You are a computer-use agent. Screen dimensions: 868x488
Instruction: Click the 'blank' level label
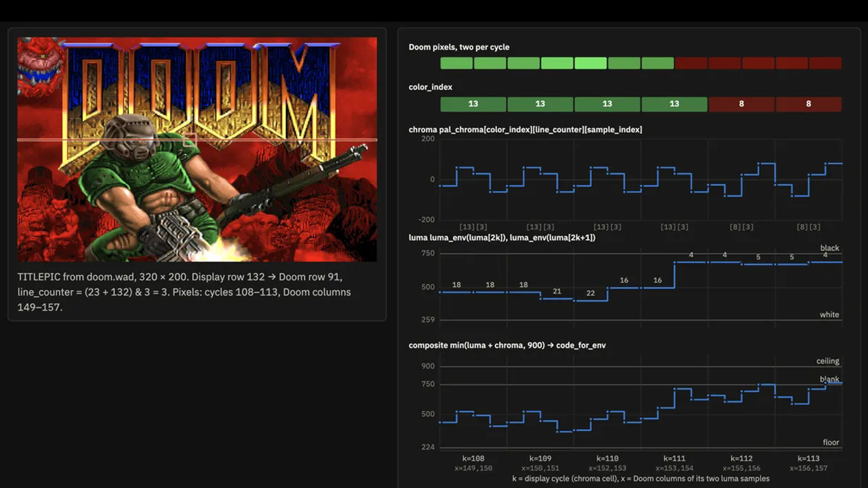click(x=829, y=380)
